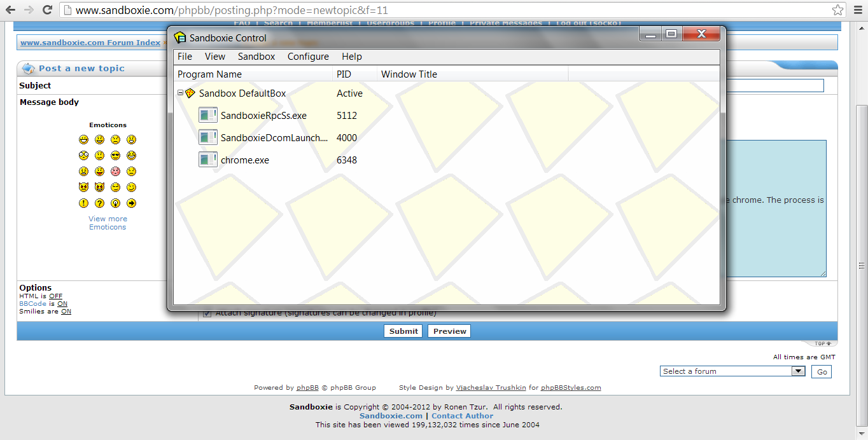Click the Go button beside forum selector
The height and width of the screenshot is (440, 868).
pos(822,372)
